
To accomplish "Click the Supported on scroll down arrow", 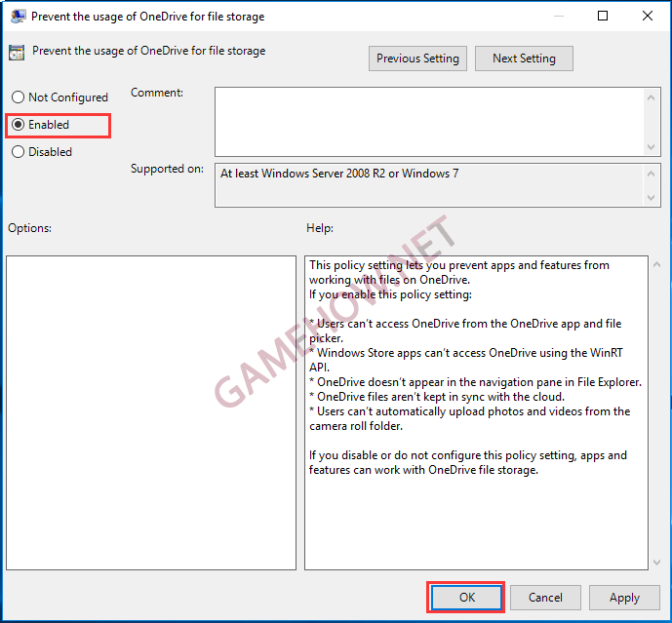I will pos(652,198).
